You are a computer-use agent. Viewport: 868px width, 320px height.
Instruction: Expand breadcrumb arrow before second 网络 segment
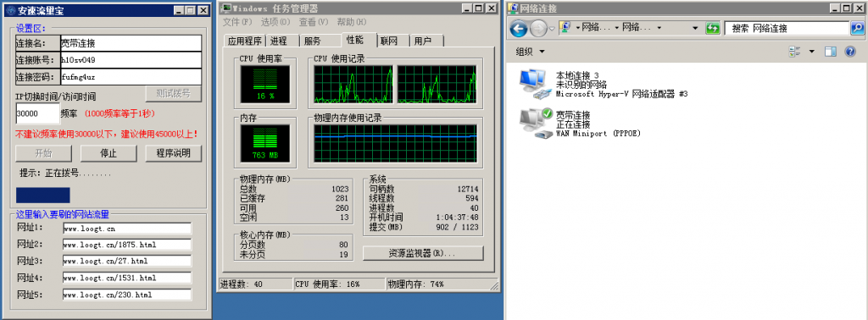coord(618,28)
